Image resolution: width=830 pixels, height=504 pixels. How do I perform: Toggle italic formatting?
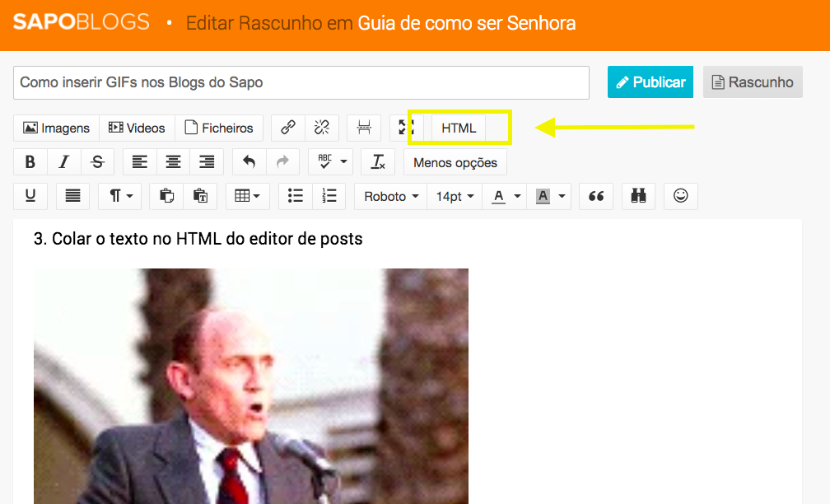point(63,161)
